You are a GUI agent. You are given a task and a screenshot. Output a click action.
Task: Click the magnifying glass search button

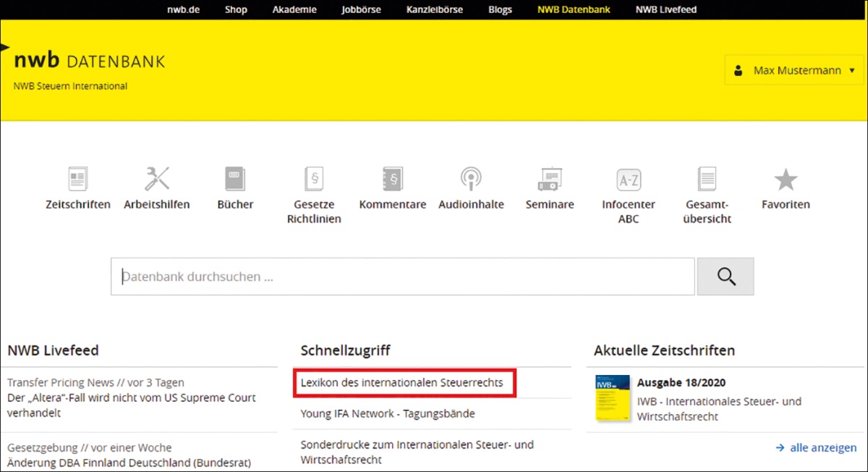click(726, 277)
